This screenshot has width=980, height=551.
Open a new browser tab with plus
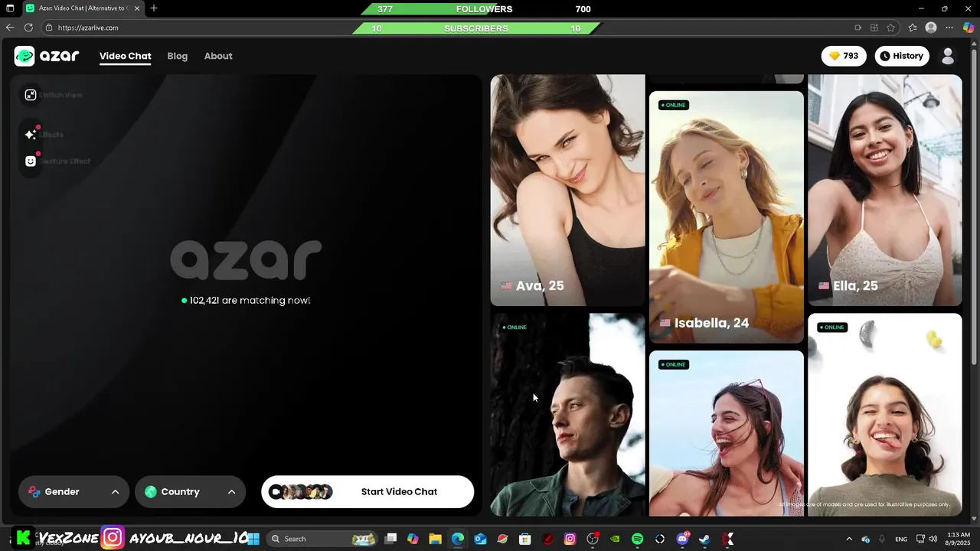point(154,8)
